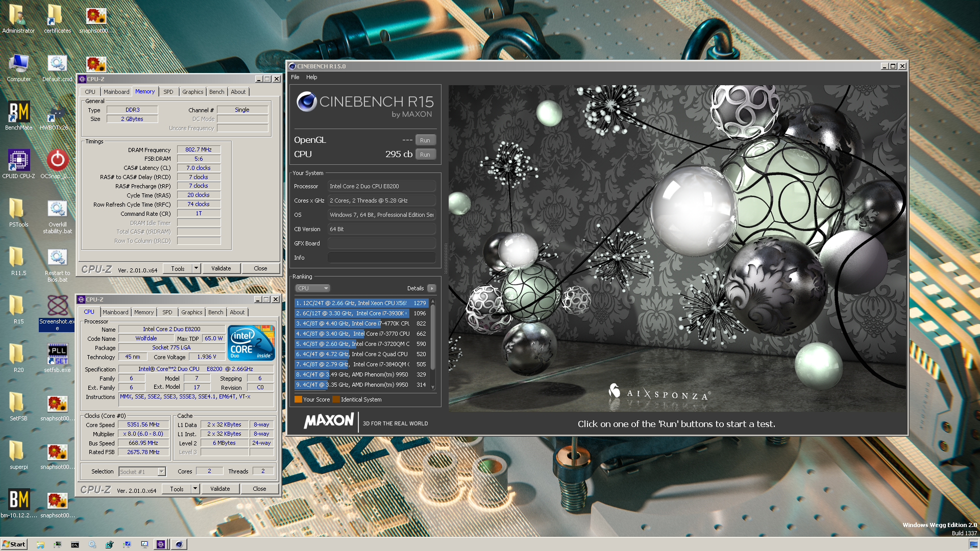Click Tools button in lower CPU-Z

click(x=177, y=489)
